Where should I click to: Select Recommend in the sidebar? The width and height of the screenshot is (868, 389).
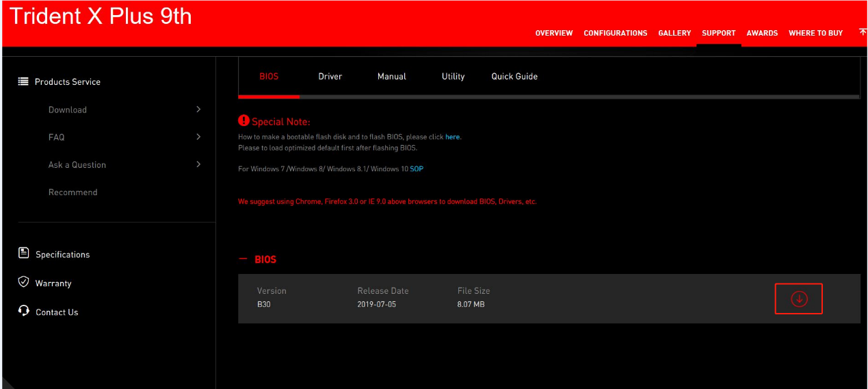tap(73, 192)
